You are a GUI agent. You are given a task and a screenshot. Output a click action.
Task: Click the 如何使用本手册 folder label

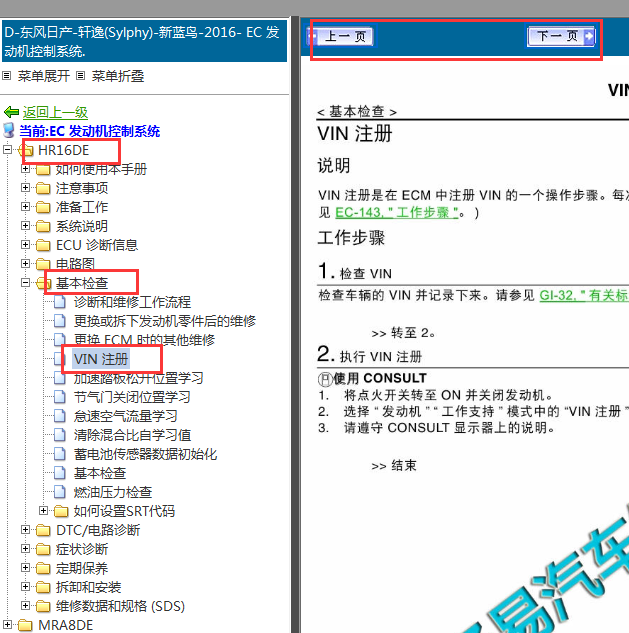coord(101,169)
